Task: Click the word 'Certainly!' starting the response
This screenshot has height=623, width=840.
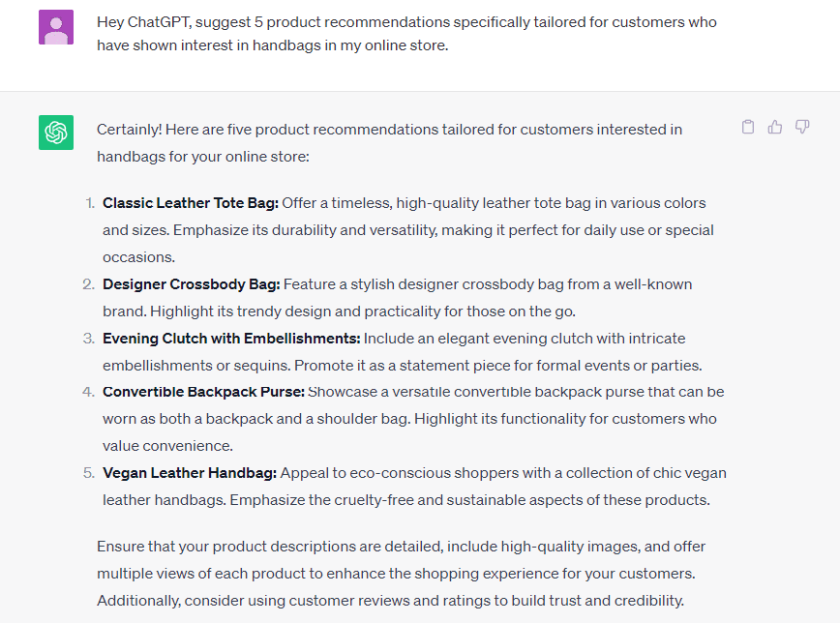Action: 122,129
